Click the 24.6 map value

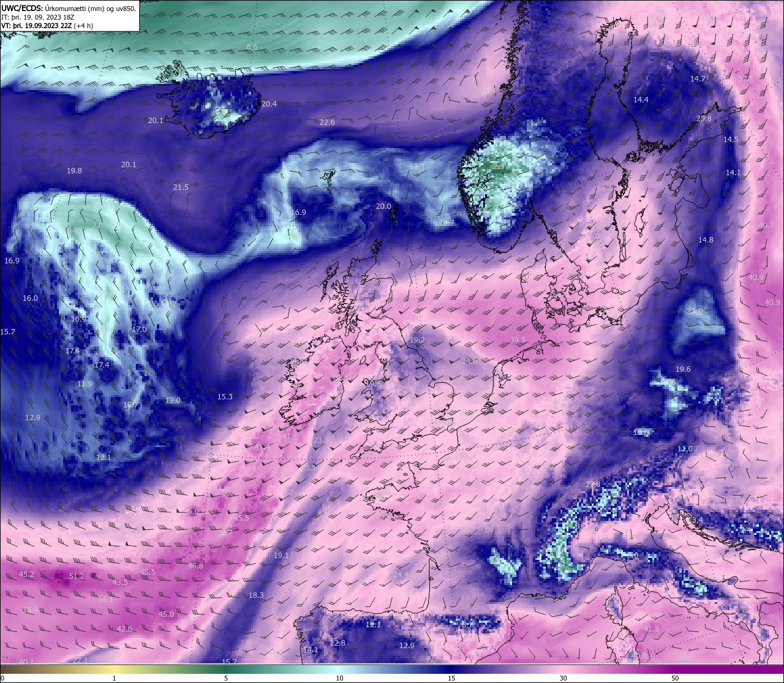(x=469, y=361)
